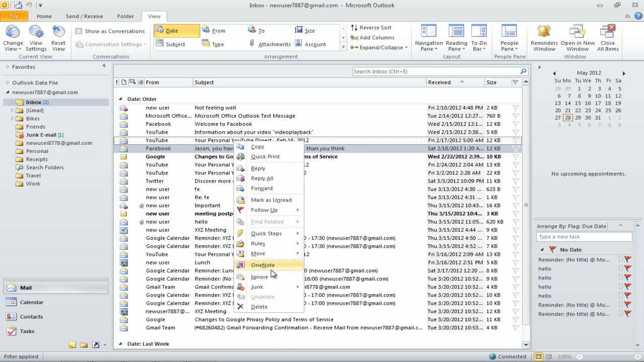
Task: Switch to the Folder ribbon tab
Action: coord(125,16)
